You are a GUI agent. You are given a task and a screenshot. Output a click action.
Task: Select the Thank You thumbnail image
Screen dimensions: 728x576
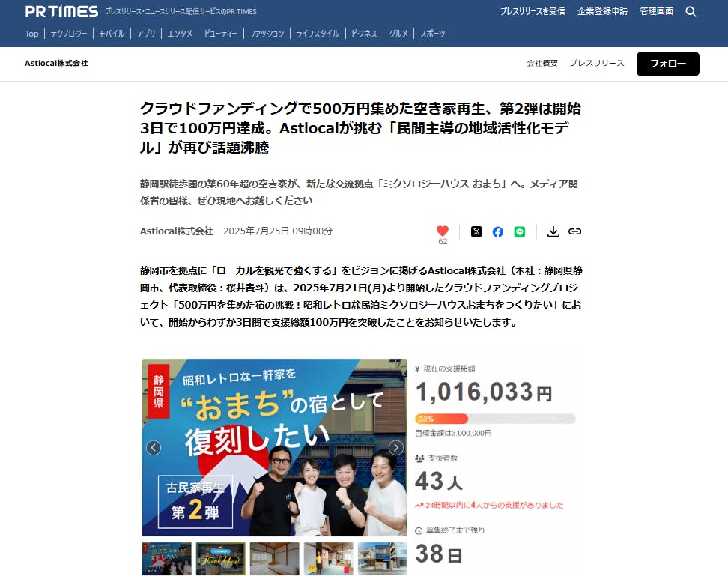[x=220, y=559]
